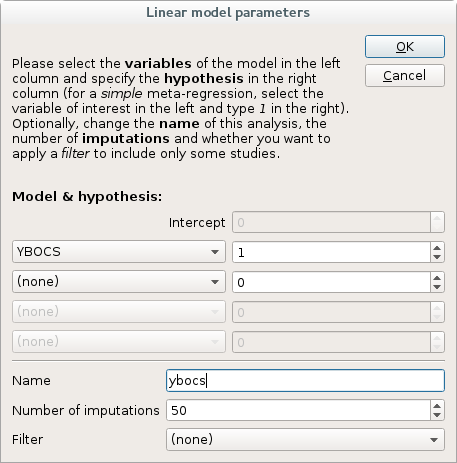Decrease the YBOCS hypothesis value arrow
This screenshot has height=463, width=457.
point(437,257)
